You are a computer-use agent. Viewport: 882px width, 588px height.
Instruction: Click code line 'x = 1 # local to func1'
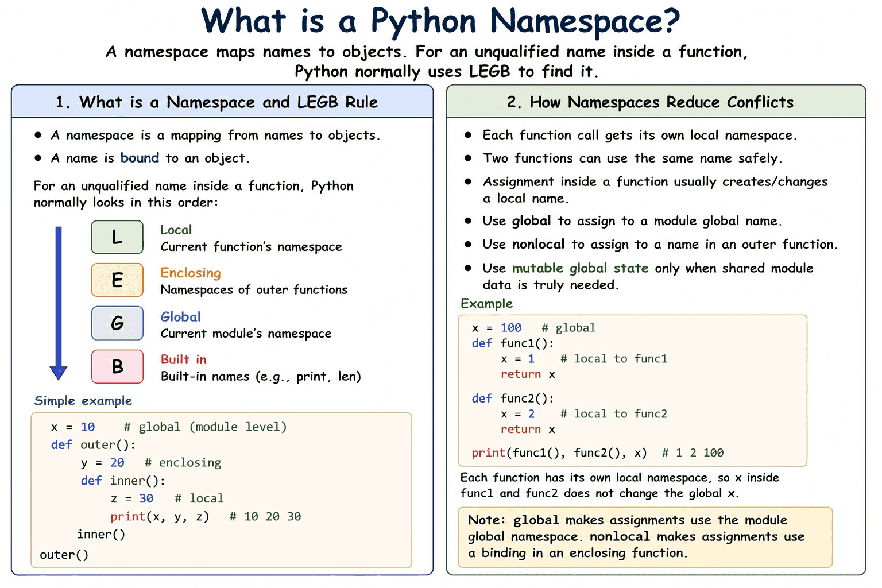coord(584,359)
